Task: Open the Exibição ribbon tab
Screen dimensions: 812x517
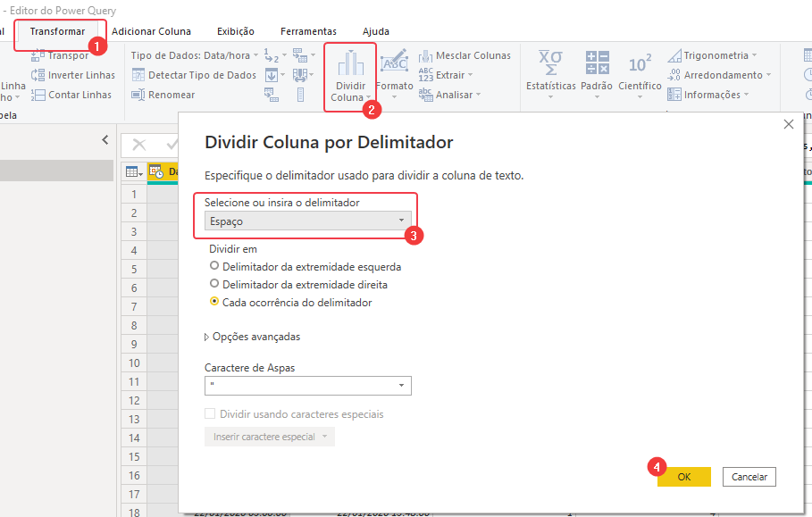Action: tap(236, 31)
